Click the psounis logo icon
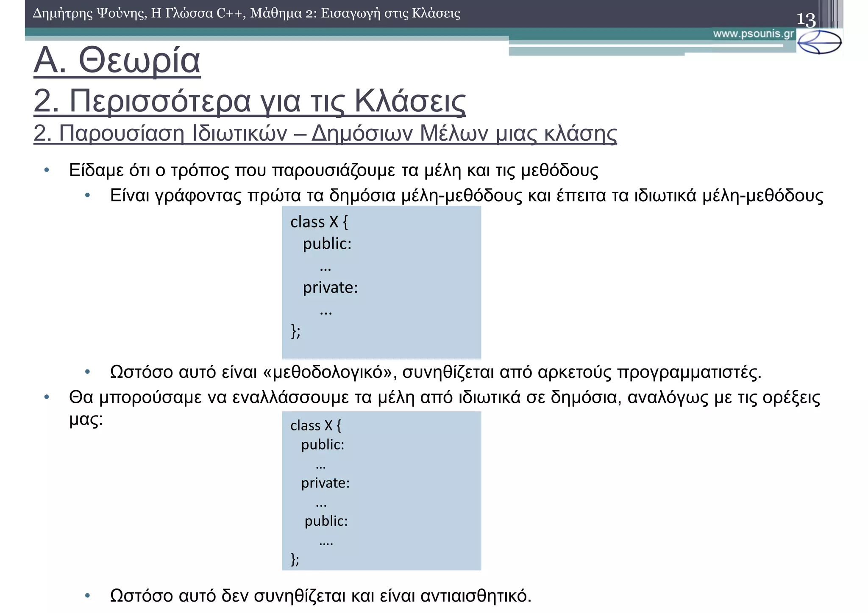The width and height of the screenshot is (868, 613). pyautogui.click(x=819, y=42)
